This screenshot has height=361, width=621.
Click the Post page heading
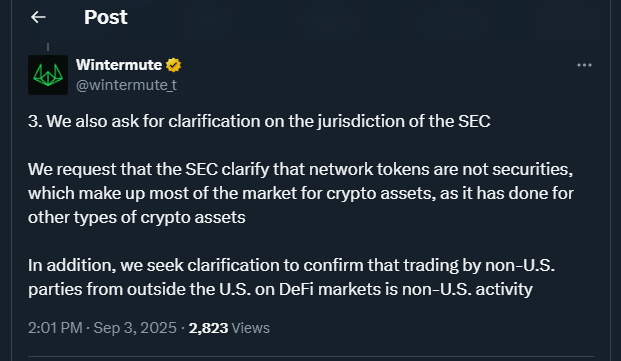106,17
